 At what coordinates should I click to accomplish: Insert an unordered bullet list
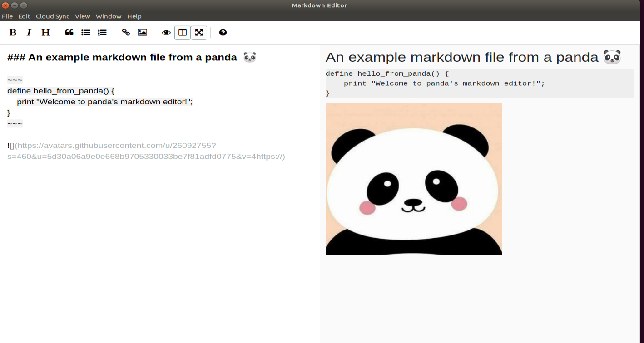(86, 33)
